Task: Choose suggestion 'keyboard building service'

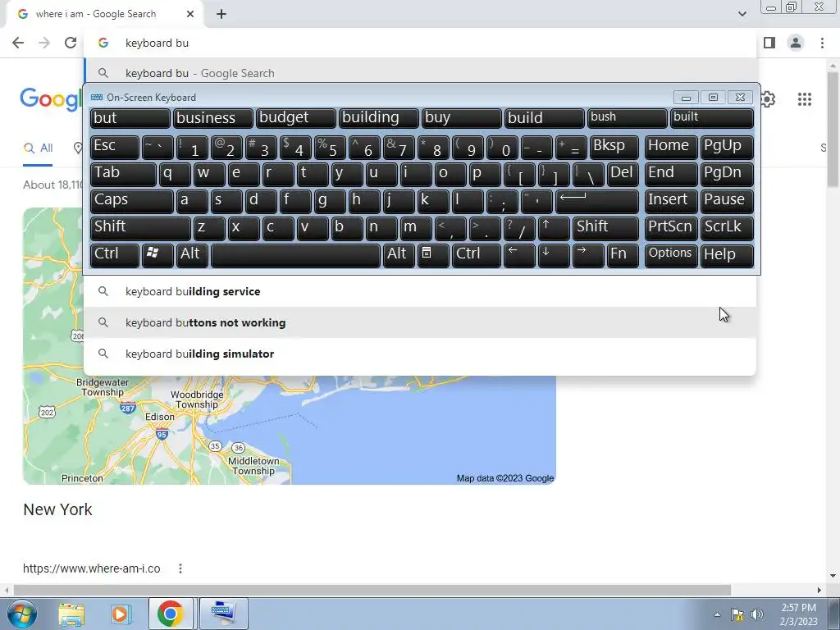Action: tap(420, 291)
